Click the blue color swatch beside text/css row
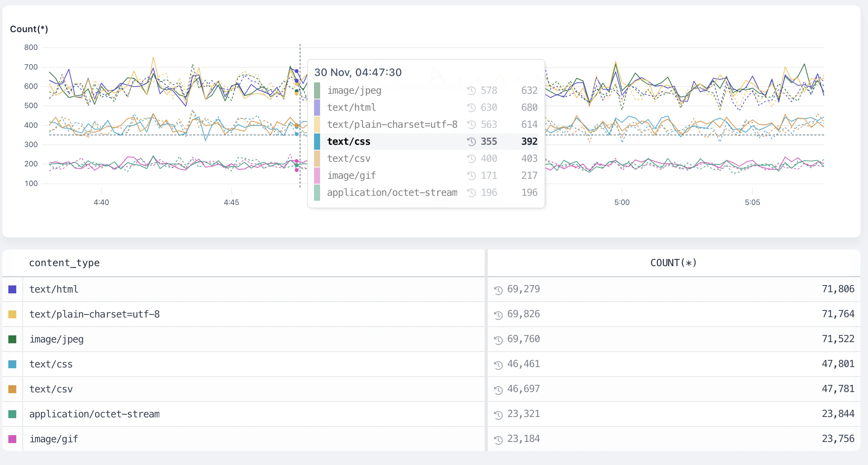The height and width of the screenshot is (465, 868). pos(12,364)
